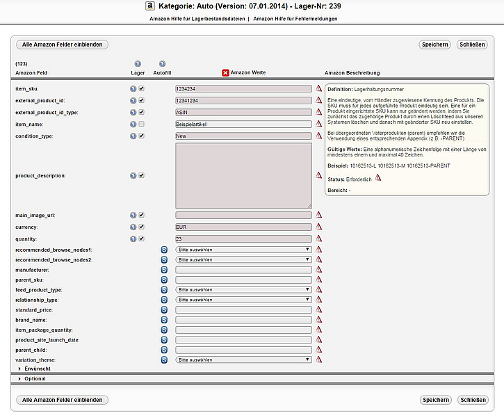Click top Alle Amazon Felder einblenden button
The image size is (504, 420).
click(x=62, y=45)
